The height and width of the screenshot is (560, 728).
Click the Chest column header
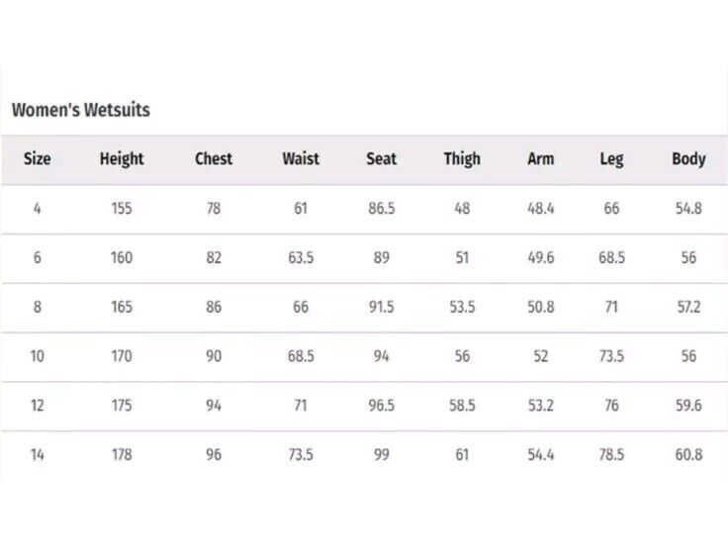214,159
